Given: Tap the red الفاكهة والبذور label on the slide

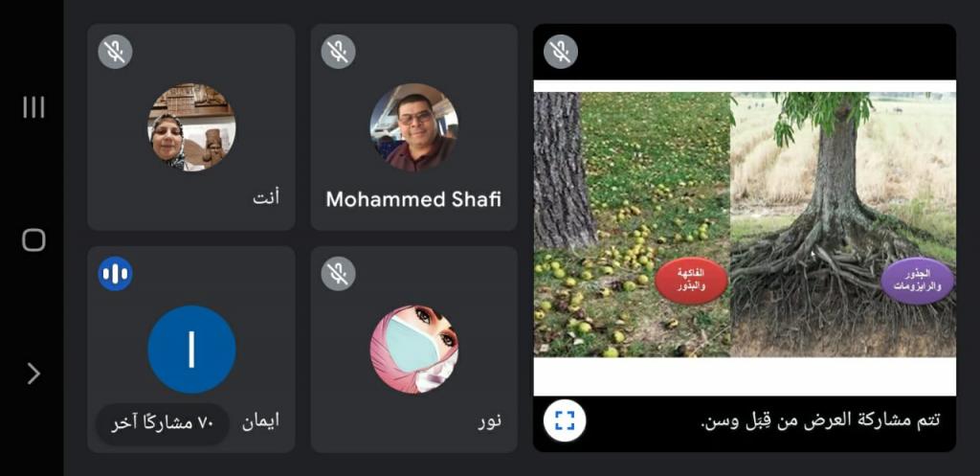Looking at the screenshot, I should [x=691, y=281].
